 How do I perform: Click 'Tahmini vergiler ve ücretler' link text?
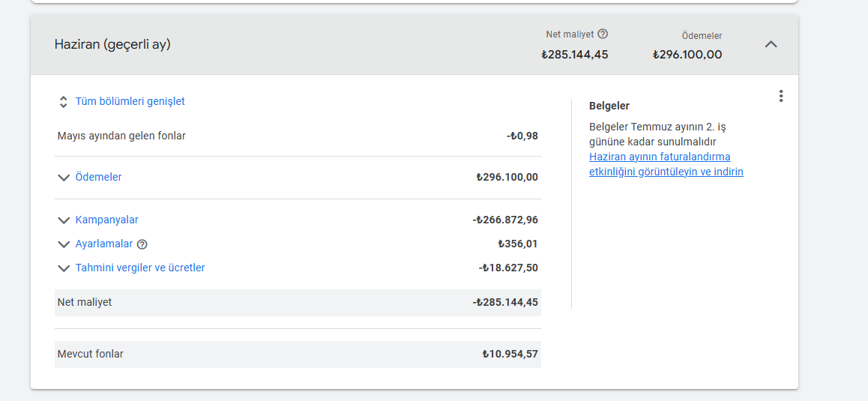click(139, 268)
